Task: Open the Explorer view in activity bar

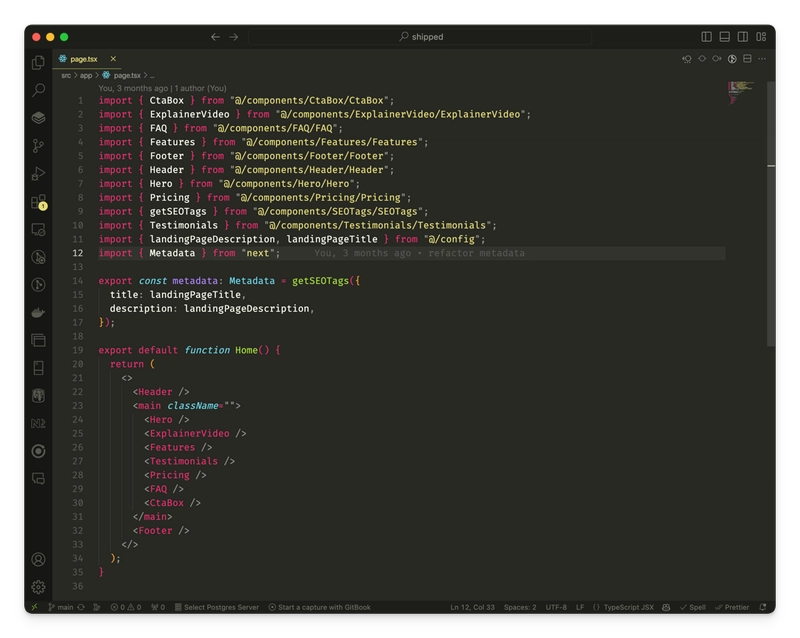Action: [x=38, y=62]
